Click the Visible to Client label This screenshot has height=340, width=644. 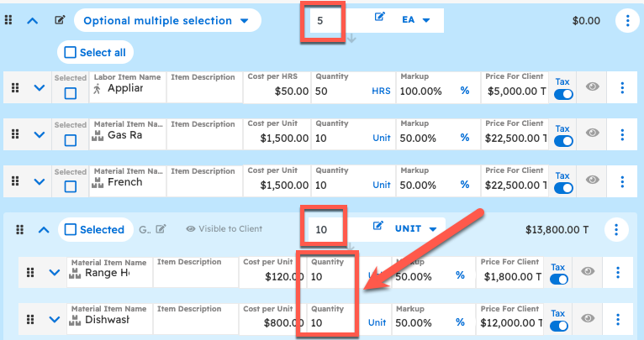tap(224, 229)
